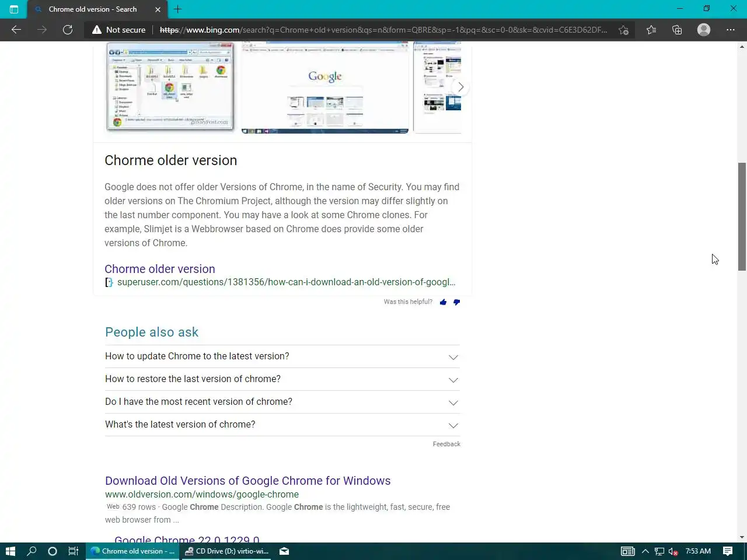Expand Do I have most recent version
747x560 pixels.
(x=282, y=402)
